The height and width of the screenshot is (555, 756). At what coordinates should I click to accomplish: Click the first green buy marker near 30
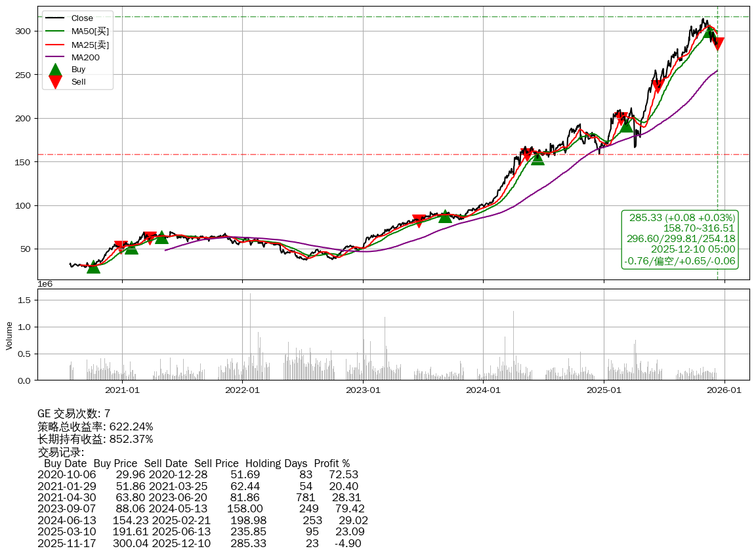tap(93, 266)
